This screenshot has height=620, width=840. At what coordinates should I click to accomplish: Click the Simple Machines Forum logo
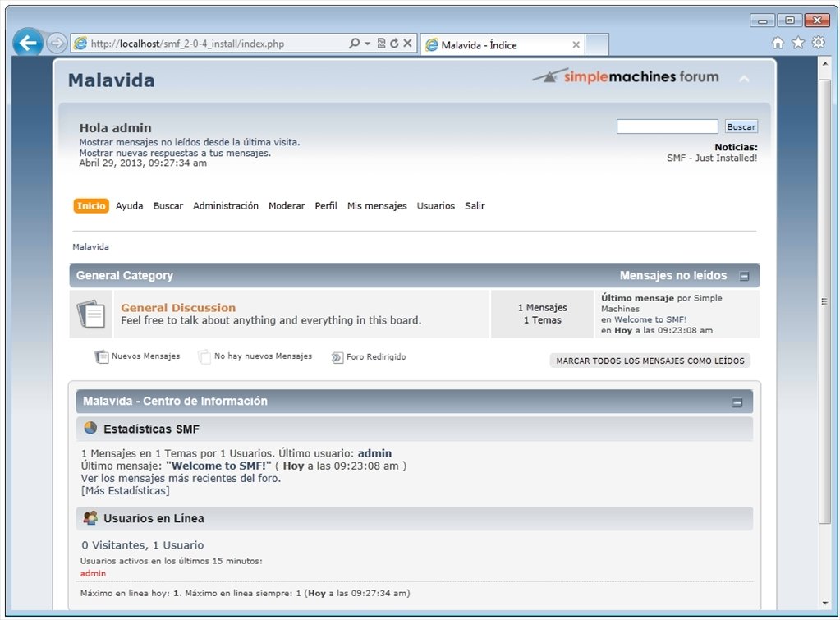point(625,76)
